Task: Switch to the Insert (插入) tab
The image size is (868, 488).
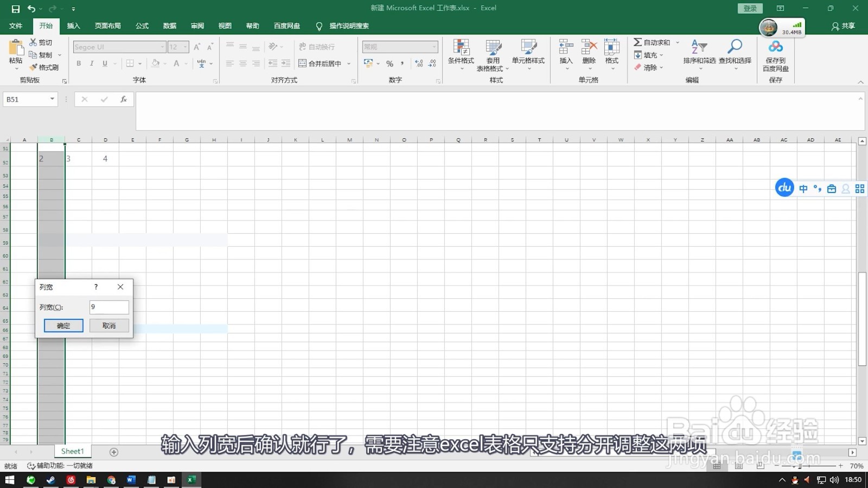Action: point(73,26)
